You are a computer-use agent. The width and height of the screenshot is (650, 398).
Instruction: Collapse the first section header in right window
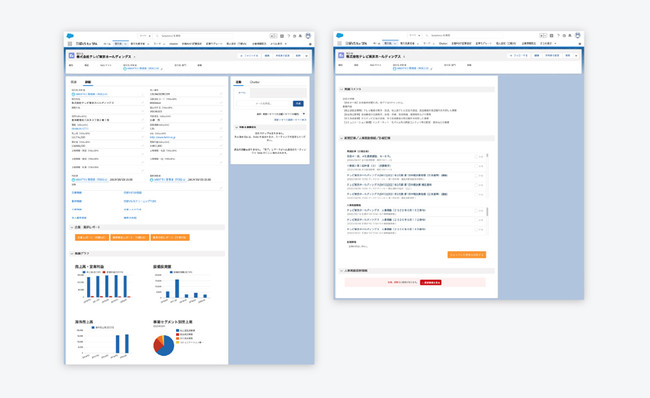click(342, 89)
